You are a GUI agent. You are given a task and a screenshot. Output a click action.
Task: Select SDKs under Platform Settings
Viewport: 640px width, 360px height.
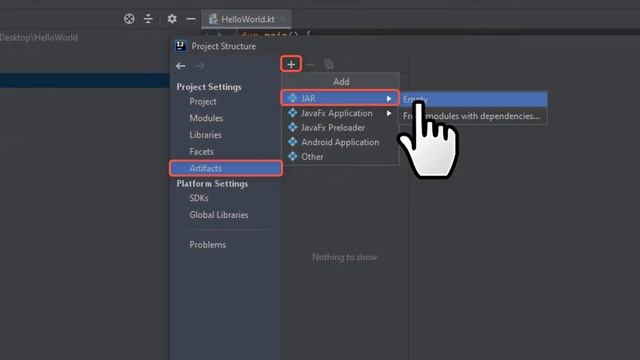tap(199, 198)
